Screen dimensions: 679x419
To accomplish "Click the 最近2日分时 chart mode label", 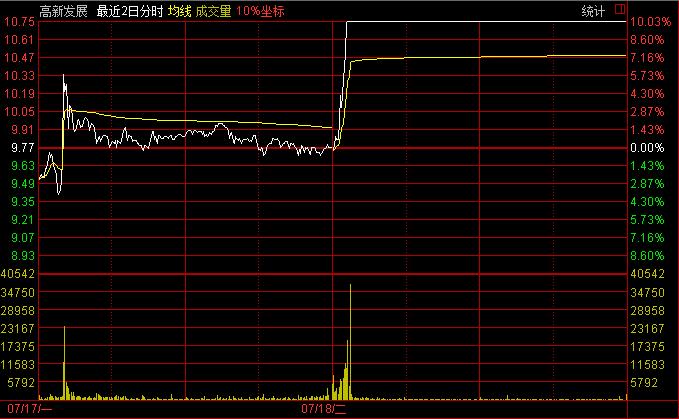I will 129,11.
